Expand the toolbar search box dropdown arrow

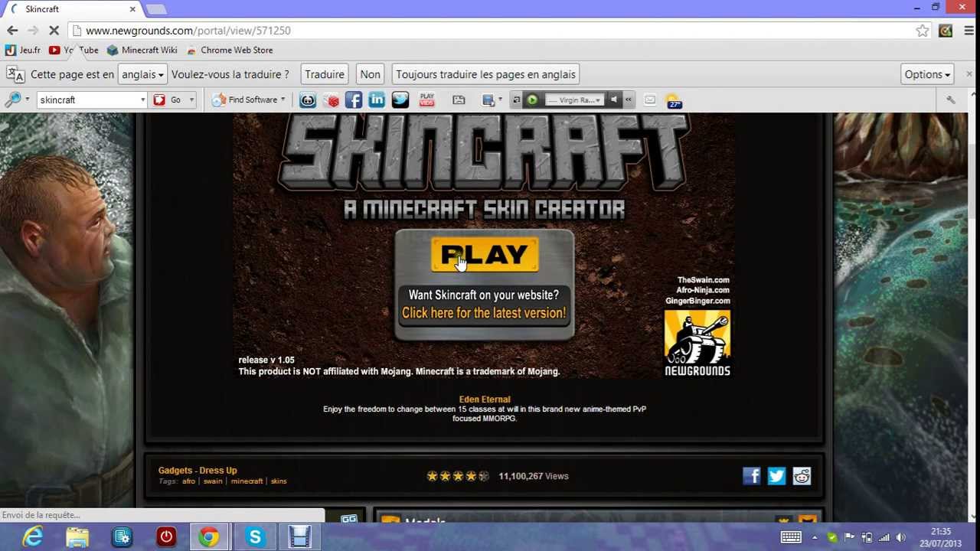click(x=142, y=99)
